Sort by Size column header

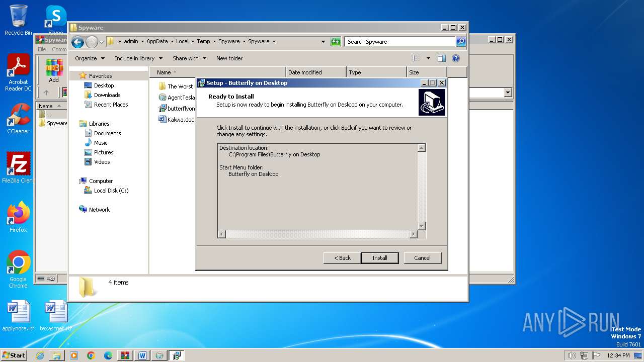427,72
